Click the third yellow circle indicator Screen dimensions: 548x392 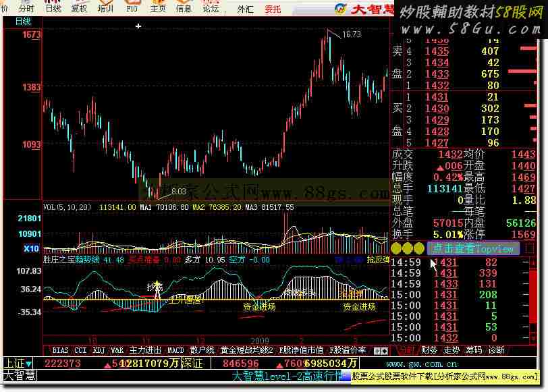(x=419, y=248)
